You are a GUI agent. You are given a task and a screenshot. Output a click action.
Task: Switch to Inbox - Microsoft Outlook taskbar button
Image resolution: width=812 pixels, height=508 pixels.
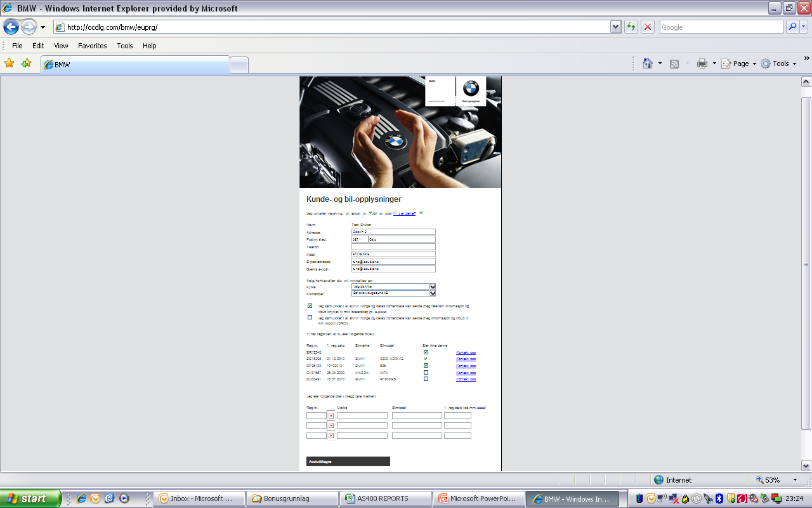coord(199,498)
